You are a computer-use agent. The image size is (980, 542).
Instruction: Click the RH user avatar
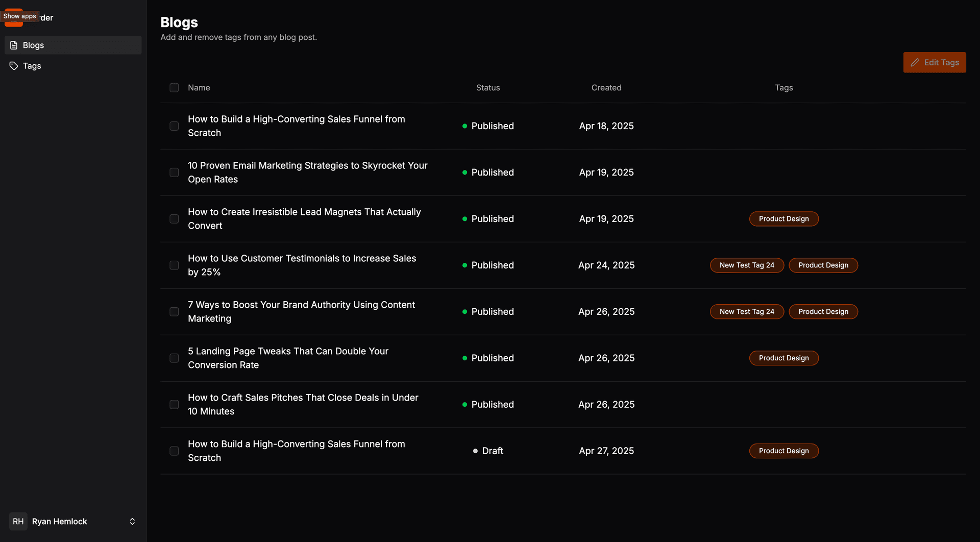[x=18, y=521]
